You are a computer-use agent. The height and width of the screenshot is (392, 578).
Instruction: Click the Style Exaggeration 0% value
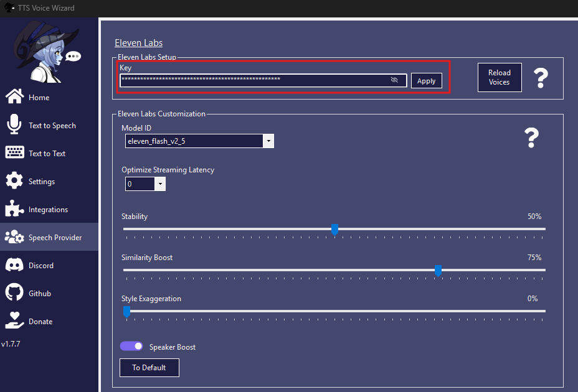tap(533, 299)
